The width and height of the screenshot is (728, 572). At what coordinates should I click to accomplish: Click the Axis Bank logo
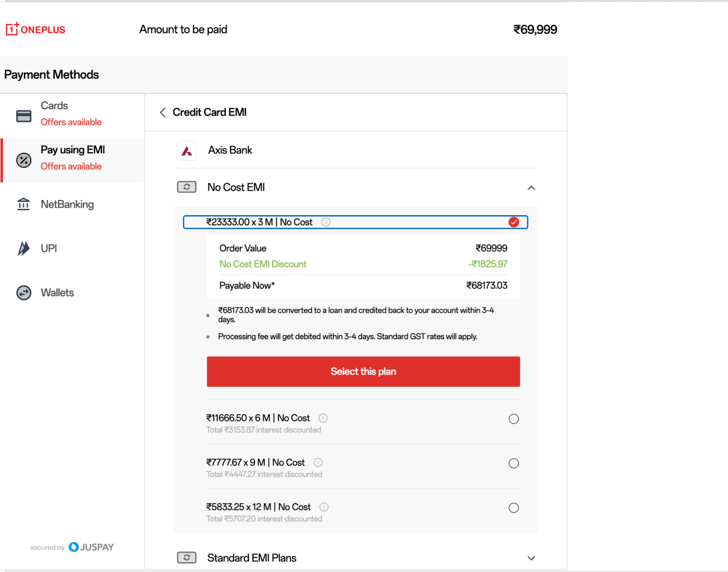(187, 151)
